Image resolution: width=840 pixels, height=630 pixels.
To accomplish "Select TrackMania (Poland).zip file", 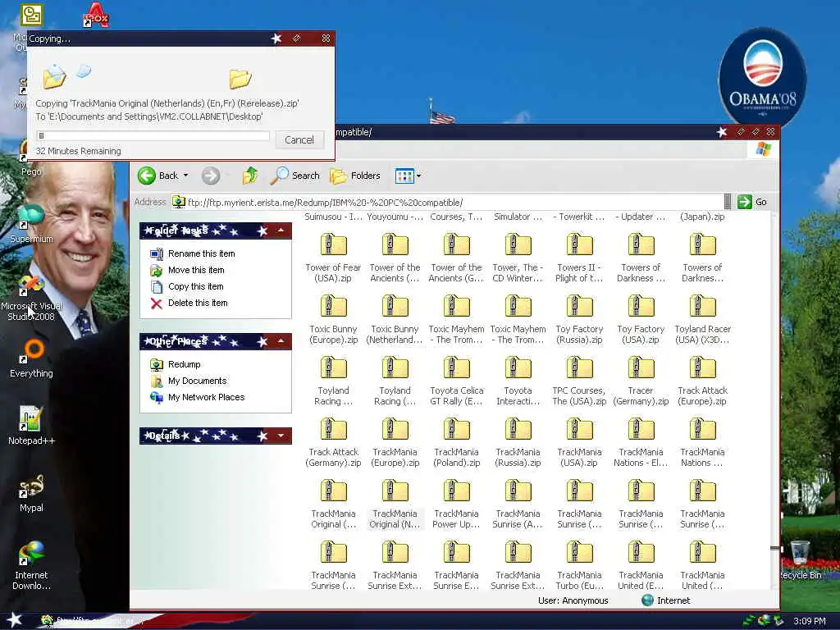I will tap(456, 443).
